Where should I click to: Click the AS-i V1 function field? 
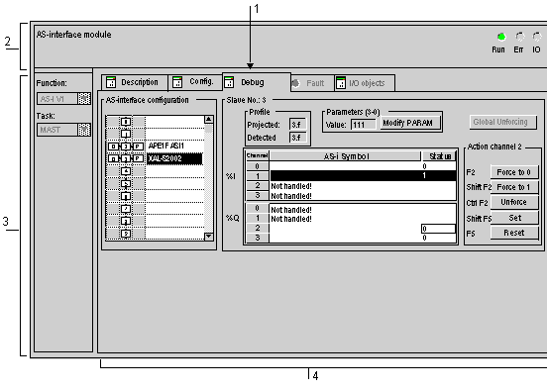[57, 99]
